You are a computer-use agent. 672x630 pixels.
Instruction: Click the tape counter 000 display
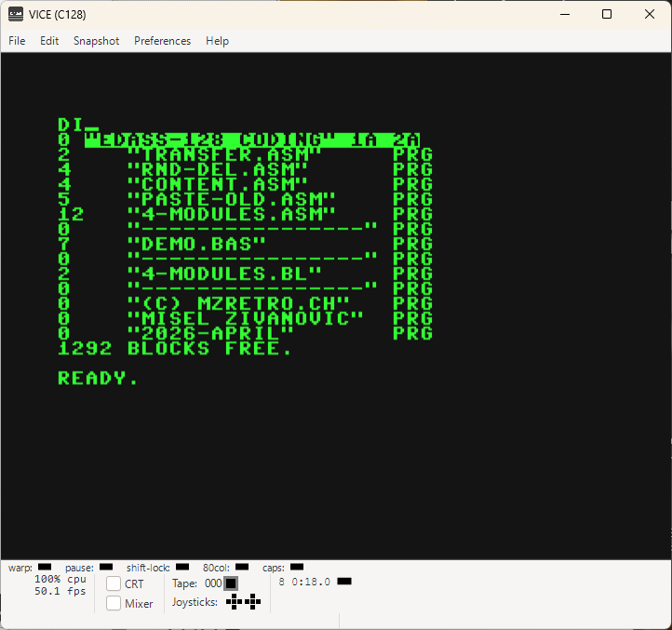click(213, 583)
